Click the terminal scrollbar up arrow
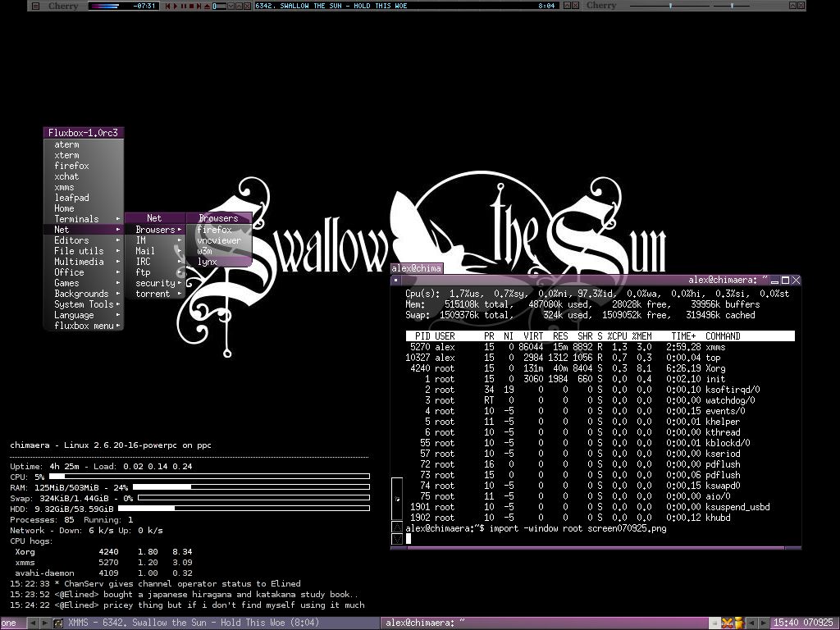The height and width of the screenshot is (630, 840). coord(397,527)
